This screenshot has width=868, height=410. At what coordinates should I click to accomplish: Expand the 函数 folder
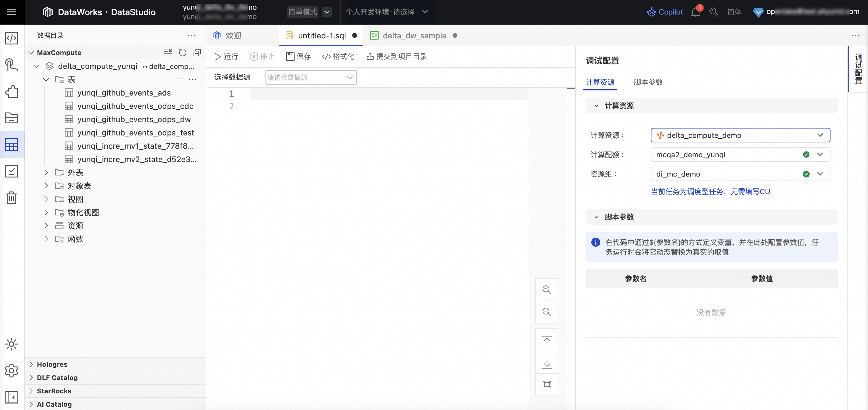(x=46, y=239)
